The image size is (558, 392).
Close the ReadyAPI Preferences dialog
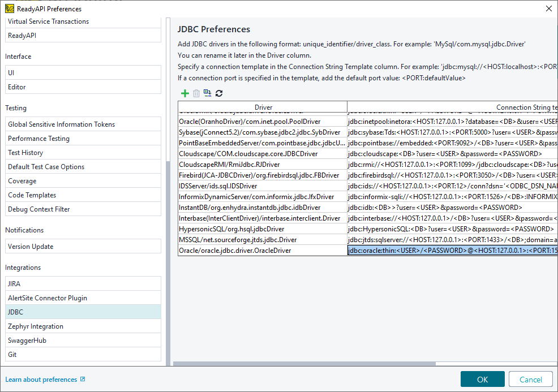[x=549, y=8]
